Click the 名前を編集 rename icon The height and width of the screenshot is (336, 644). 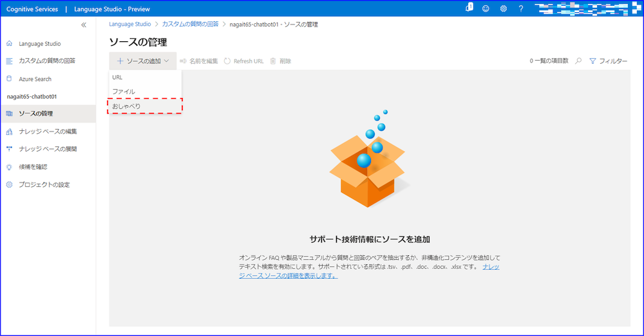(183, 61)
